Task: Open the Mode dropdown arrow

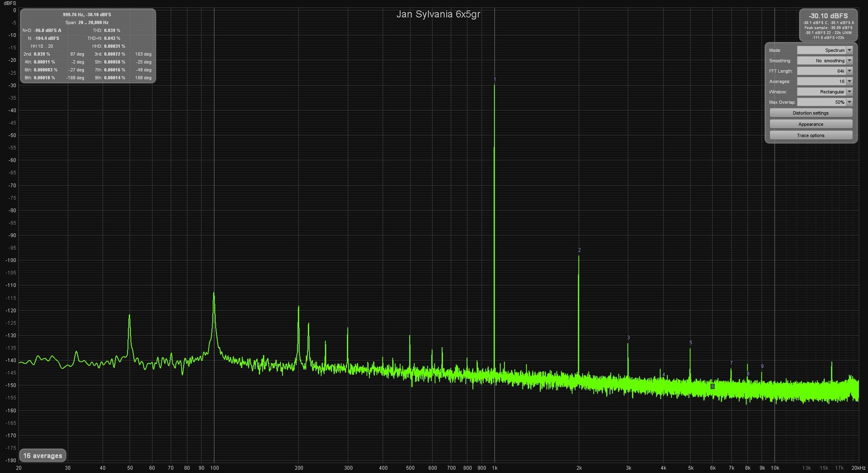Action: coord(849,50)
